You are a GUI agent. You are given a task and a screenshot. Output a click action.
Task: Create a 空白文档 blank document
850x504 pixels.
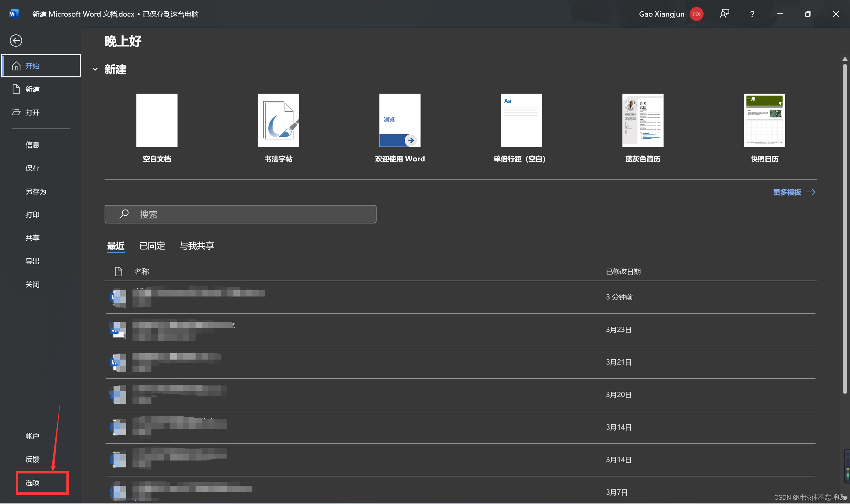tap(156, 121)
